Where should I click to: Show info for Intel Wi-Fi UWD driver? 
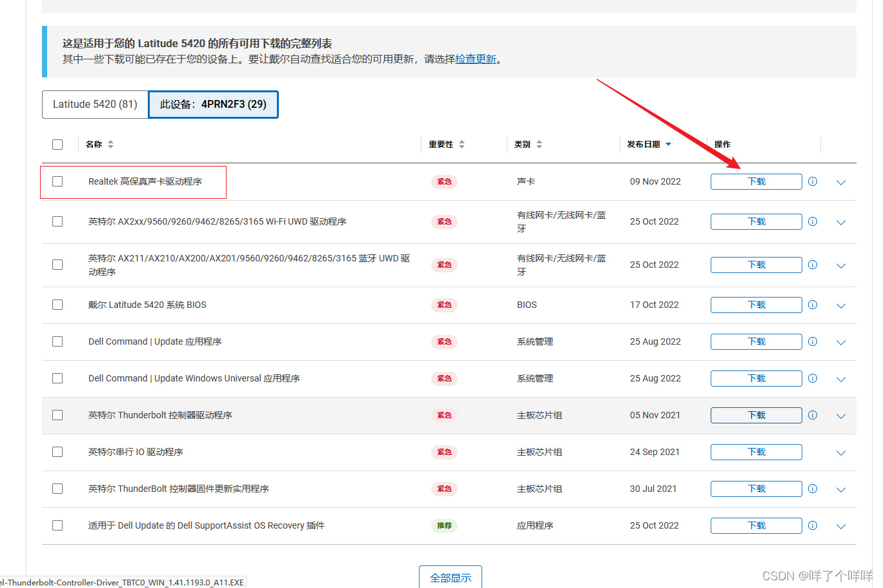point(813,221)
